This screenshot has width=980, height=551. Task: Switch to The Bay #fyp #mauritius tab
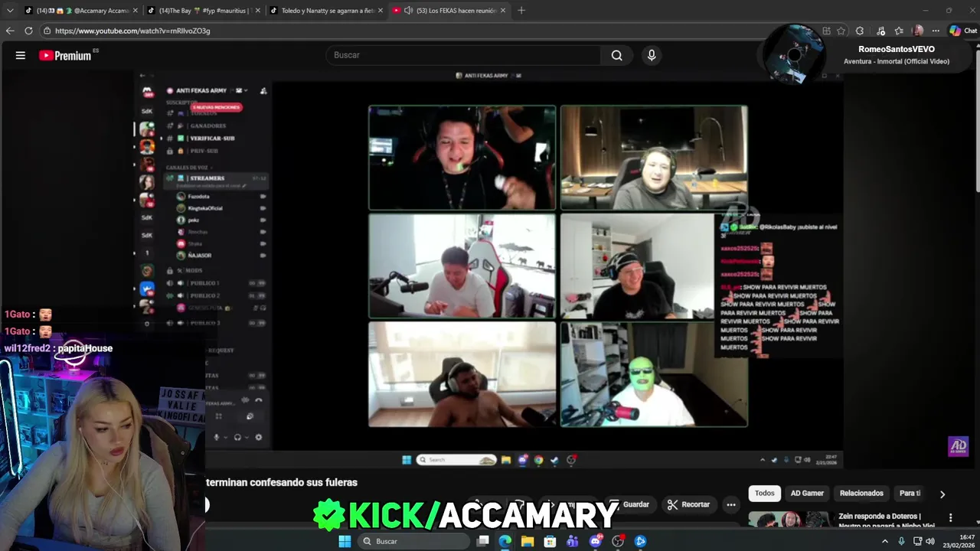click(204, 11)
